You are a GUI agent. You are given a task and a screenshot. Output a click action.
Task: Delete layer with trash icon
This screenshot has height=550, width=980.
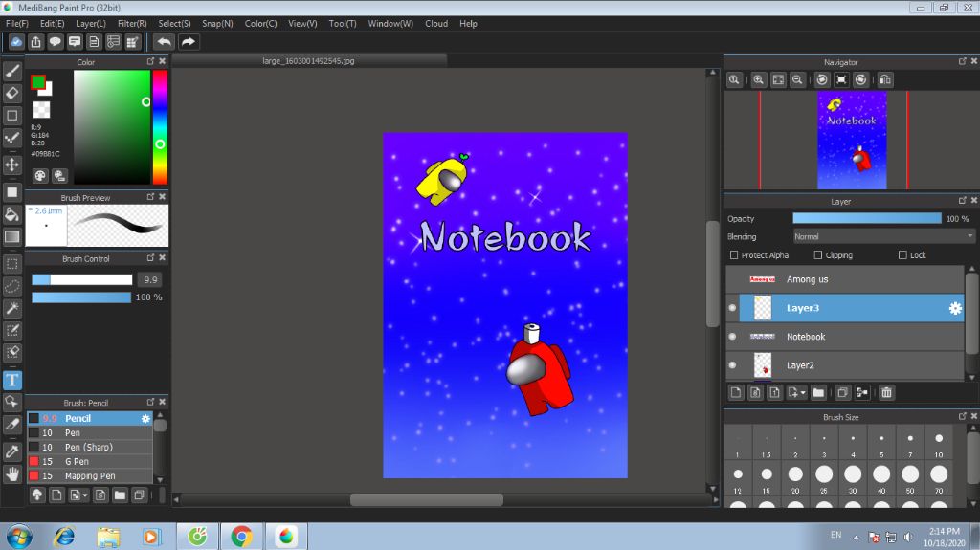point(886,392)
